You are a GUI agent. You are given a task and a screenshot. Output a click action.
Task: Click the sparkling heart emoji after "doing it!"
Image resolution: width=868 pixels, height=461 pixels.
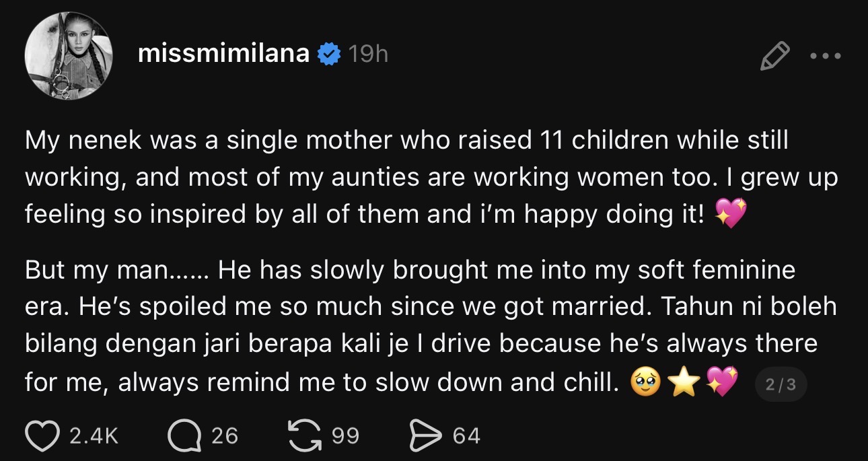point(731,214)
